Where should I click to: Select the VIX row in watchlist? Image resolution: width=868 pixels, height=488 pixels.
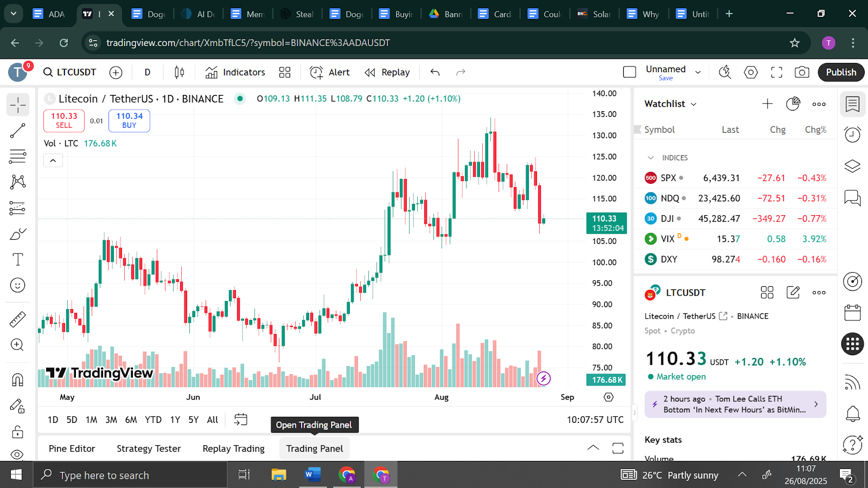coord(736,239)
